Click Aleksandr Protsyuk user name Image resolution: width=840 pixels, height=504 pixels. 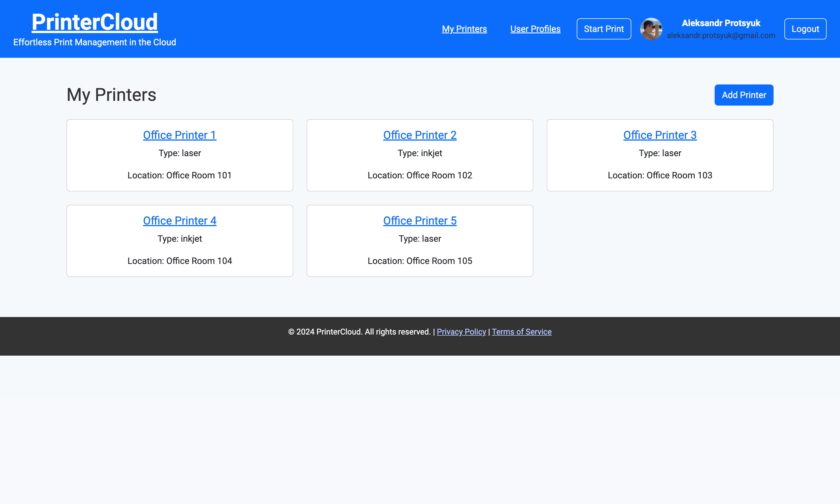(721, 23)
